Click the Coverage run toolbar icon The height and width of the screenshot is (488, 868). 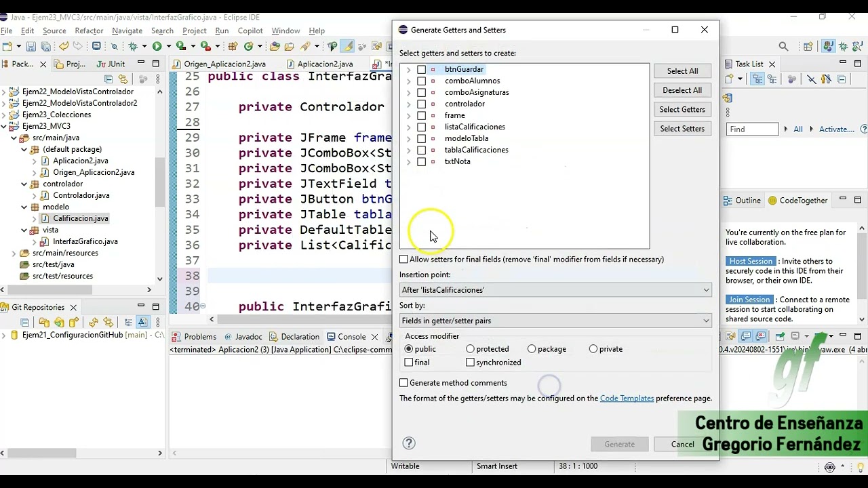pos(181,46)
